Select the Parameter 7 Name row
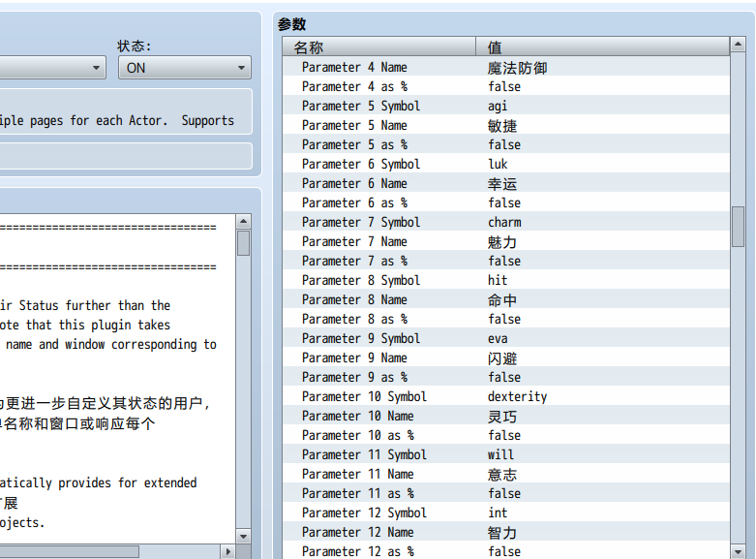This screenshot has height=559, width=756. pyautogui.click(x=505, y=241)
